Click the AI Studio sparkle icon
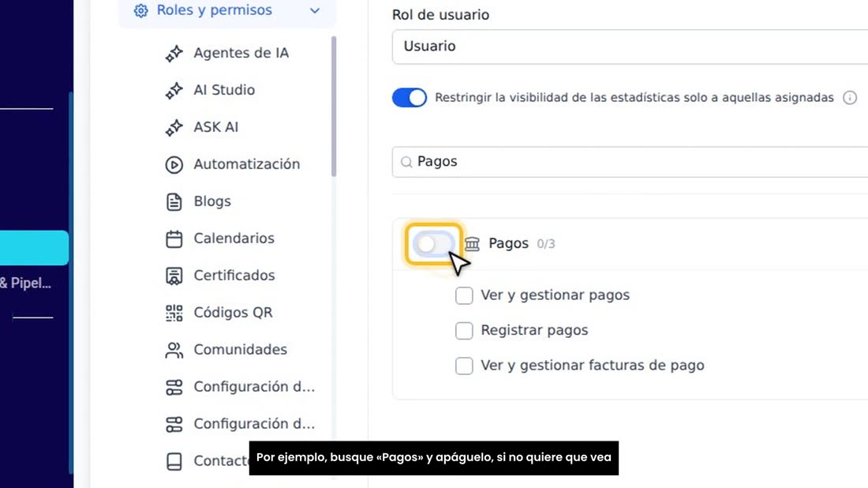This screenshot has height=488, width=868. tap(174, 91)
